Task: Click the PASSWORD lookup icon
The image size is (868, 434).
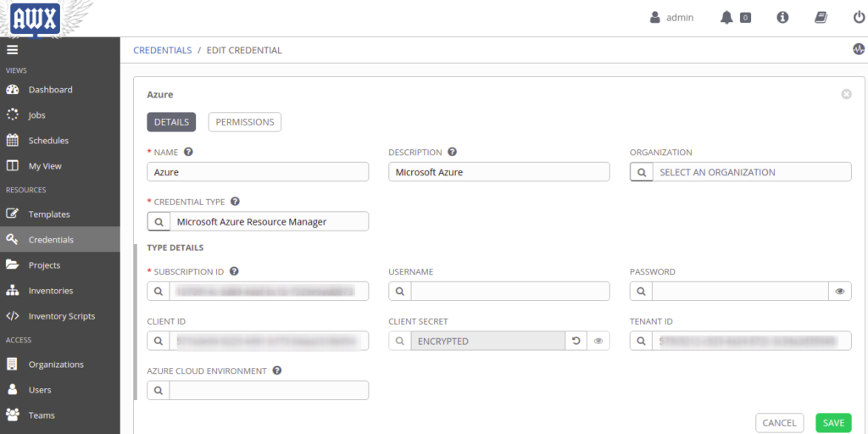Action: click(641, 292)
